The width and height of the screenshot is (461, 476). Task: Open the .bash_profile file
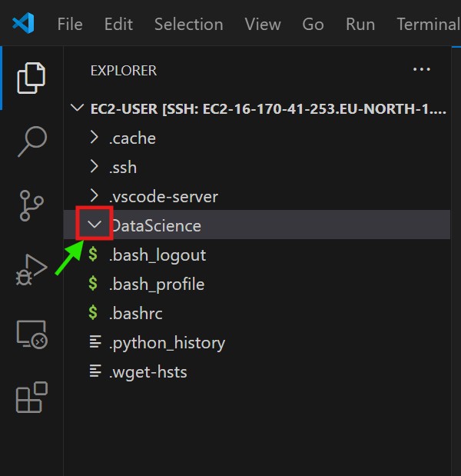156,285
